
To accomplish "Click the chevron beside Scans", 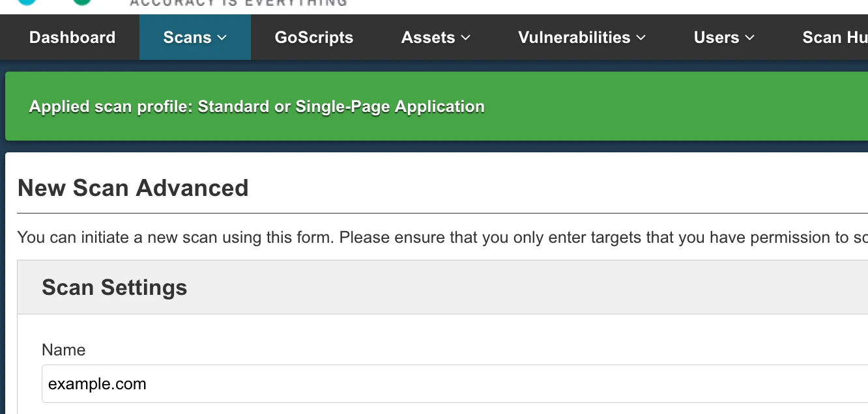I will [x=222, y=38].
